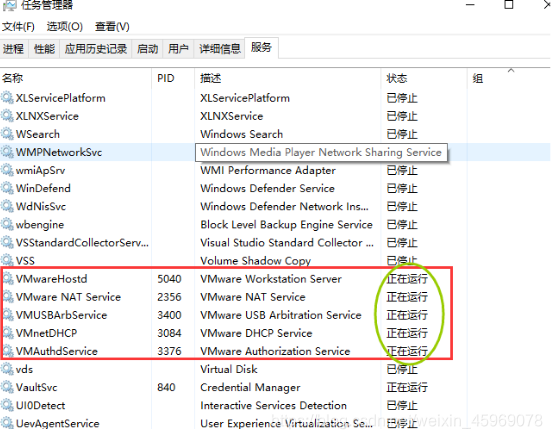Click the gear icon beside XLServicePlatform
Image resolution: width=552 pixels, height=439 pixels.
pyautogui.click(x=7, y=98)
